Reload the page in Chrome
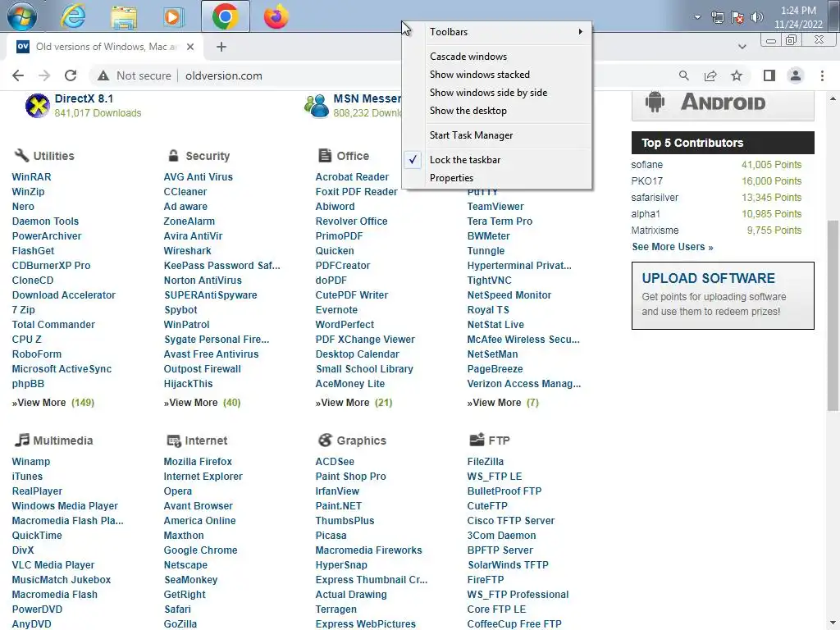Screen dimensions: 840x630 pyautogui.click(x=71, y=75)
